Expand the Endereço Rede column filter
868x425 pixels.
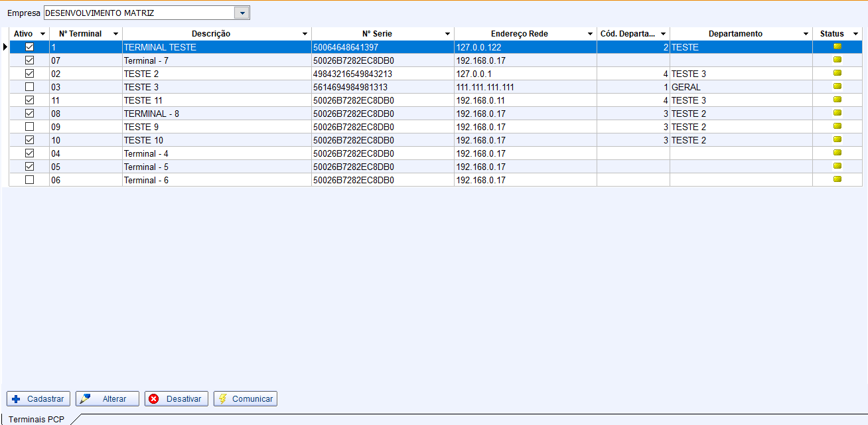pyautogui.click(x=590, y=34)
